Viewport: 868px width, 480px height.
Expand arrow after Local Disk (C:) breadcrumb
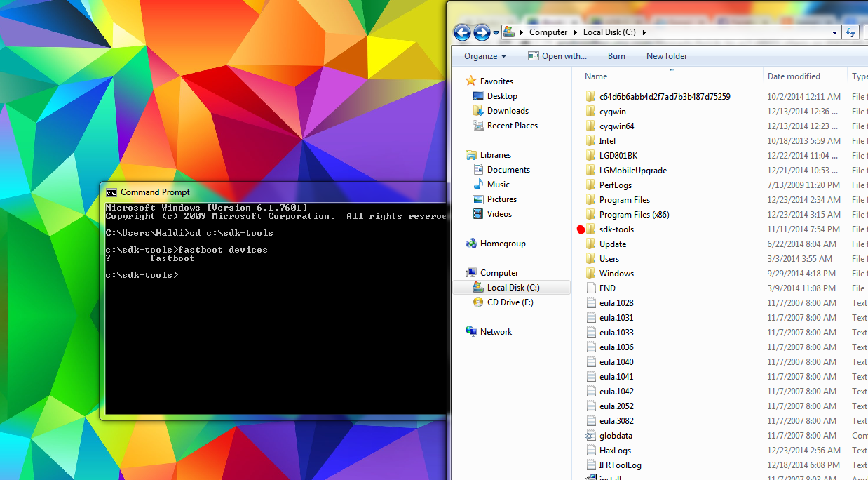pyautogui.click(x=644, y=32)
